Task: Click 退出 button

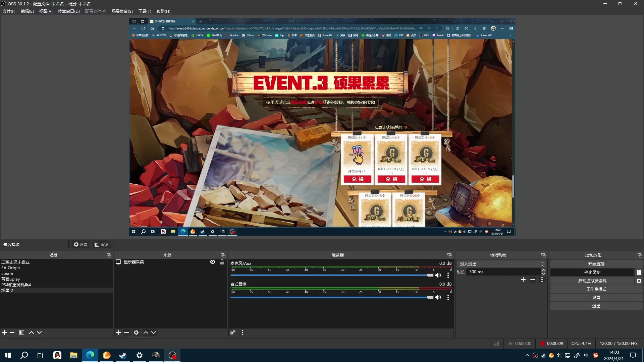Action: [596, 306]
